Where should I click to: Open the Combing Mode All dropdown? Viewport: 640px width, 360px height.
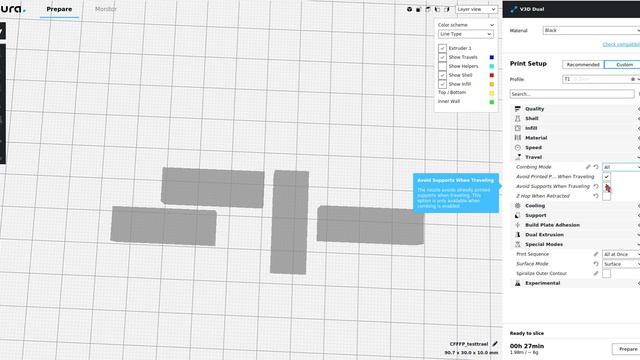pos(621,167)
